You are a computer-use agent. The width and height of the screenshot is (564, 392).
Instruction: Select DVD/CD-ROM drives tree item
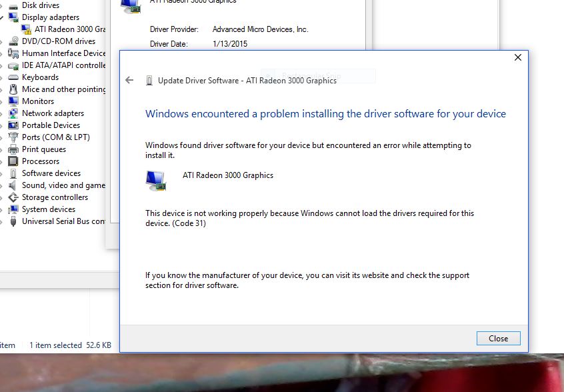[59, 41]
